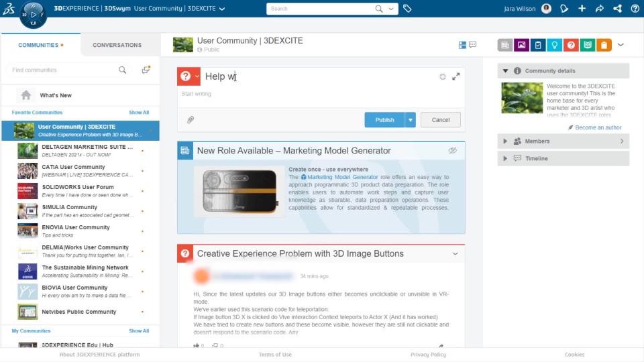Click the Dassault 3DS logo
The image size is (644, 362).
click(x=9, y=9)
